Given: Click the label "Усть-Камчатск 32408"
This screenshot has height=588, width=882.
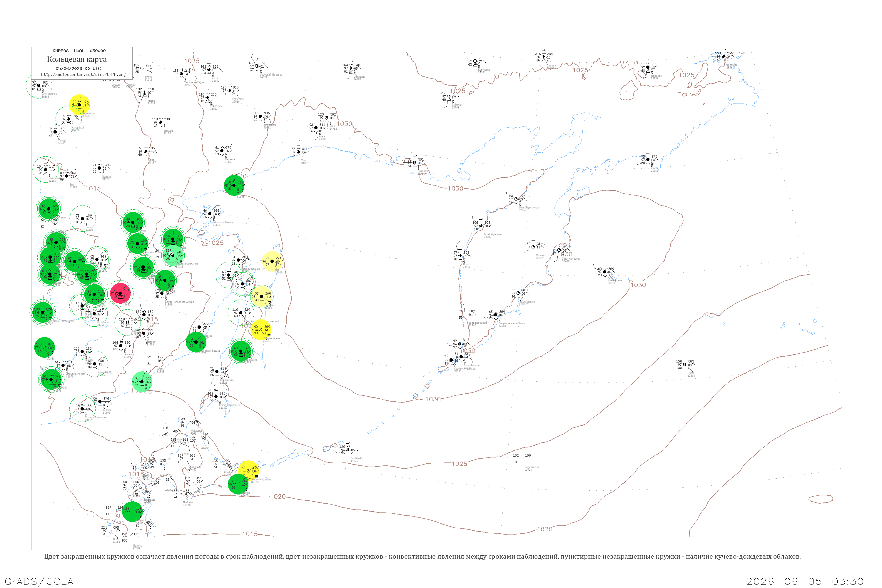Looking at the screenshot, I should click(571, 260).
